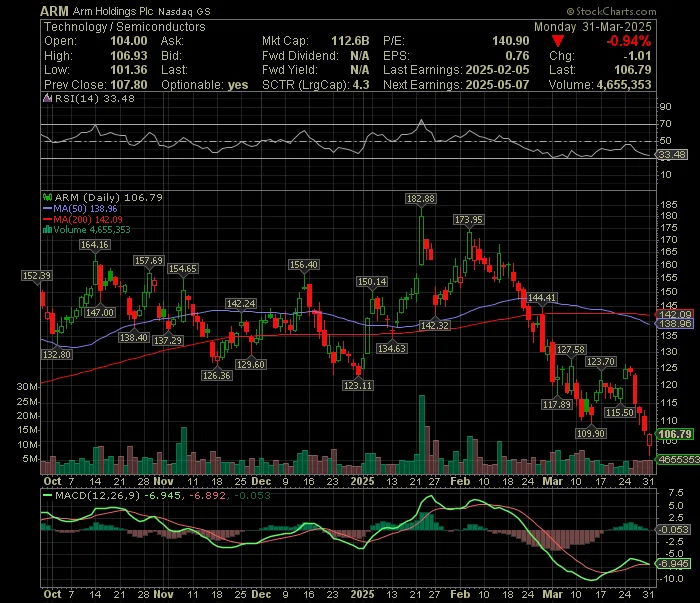The height and width of the screenshot is (603, 700).
Task: Click the 142.09 MA200 axis tag
Action: pos(675,314)
